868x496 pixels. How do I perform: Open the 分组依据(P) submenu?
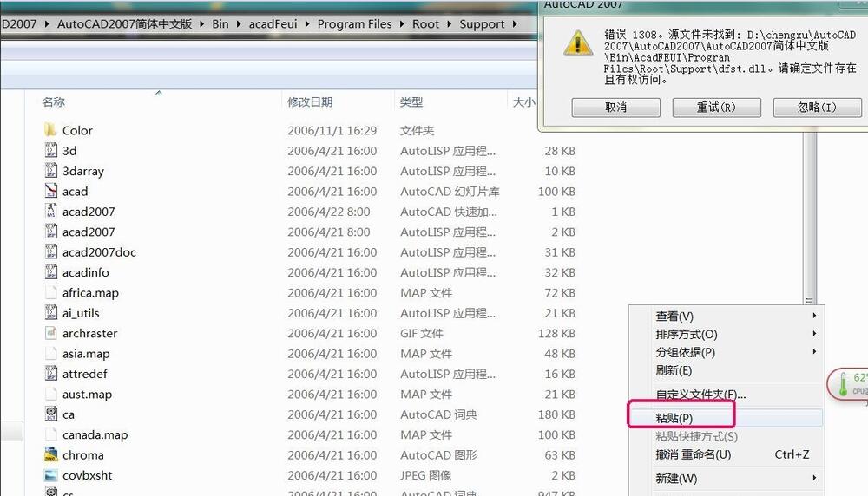pyautogui.click(x=726, y=352)
